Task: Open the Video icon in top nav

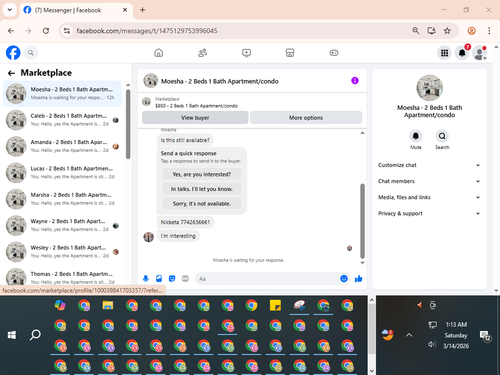Action: click(246, 53)
